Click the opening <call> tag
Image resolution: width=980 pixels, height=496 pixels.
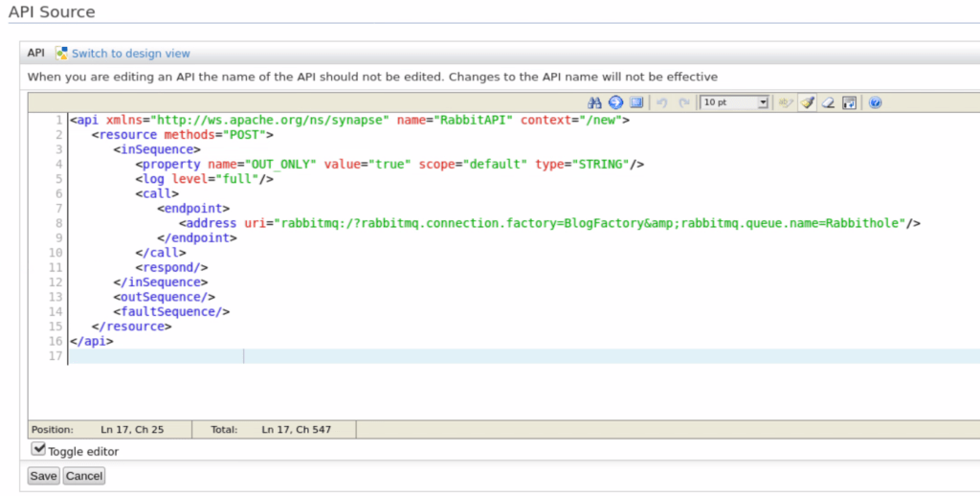[157, 193]
